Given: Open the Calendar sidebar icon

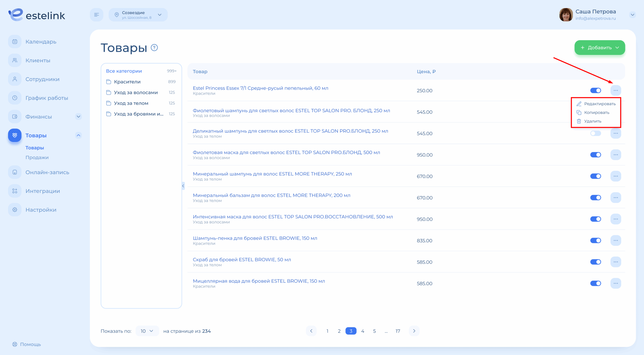Looking at the screenshot, I should point(15,41).
